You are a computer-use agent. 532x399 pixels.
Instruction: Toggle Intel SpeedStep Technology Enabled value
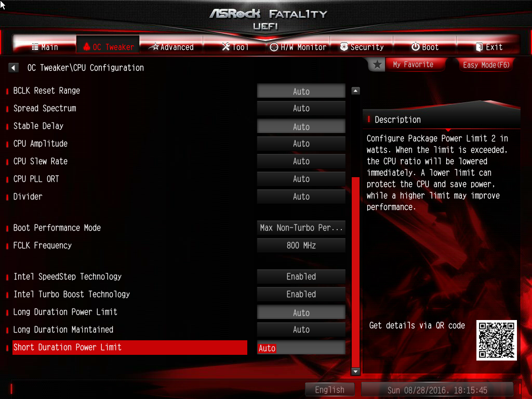[x=301, y=277]
